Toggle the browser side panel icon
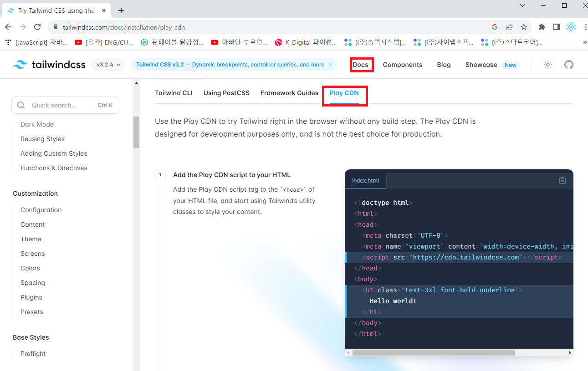The height and width of the screenshot is (371, 588). click(x=556, y=27)
